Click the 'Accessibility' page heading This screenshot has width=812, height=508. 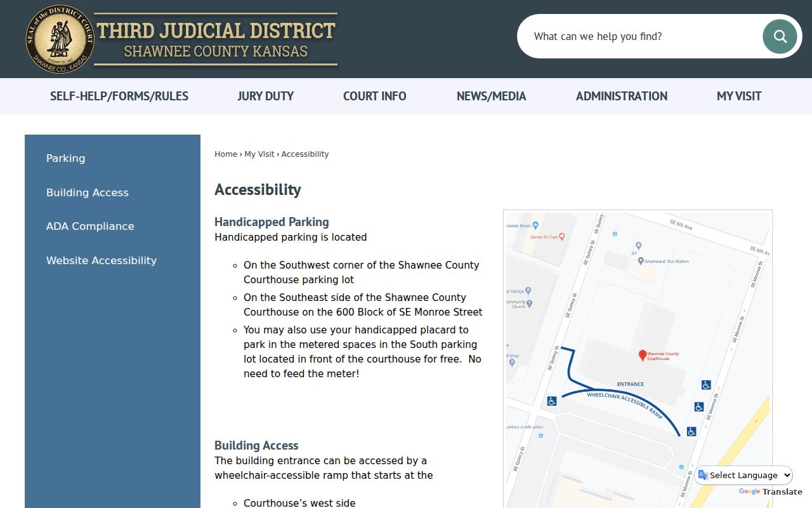(258, 189)
